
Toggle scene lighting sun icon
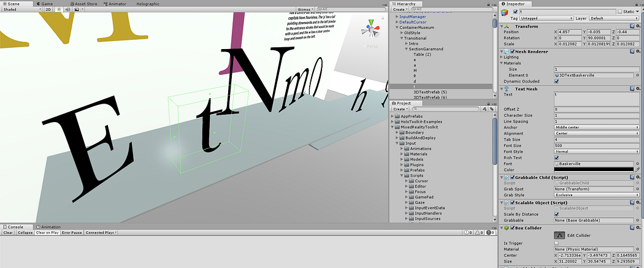[59, 9]
